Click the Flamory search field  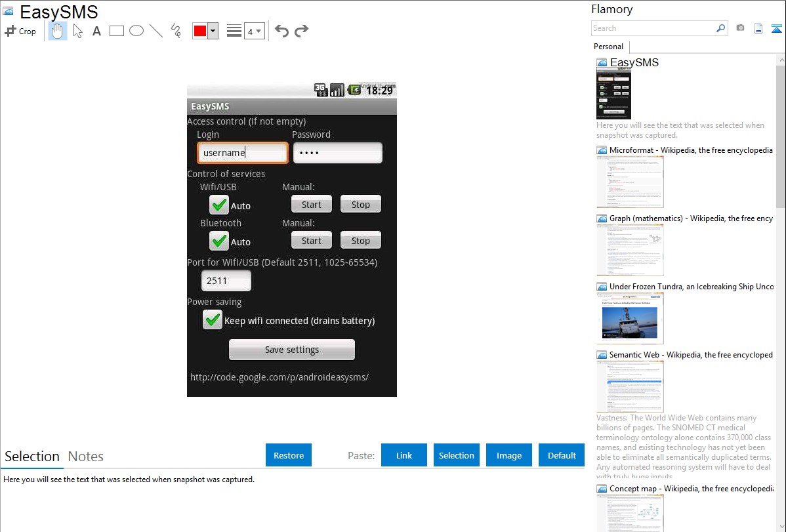653,28
